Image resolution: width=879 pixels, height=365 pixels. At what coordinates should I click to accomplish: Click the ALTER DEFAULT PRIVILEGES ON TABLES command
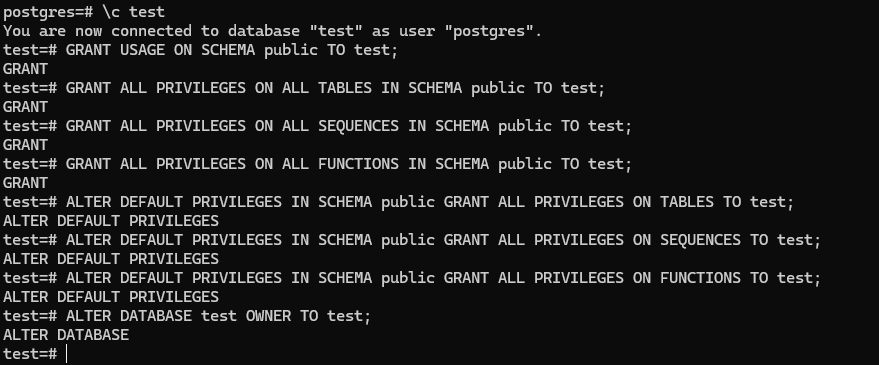(x=430, y=202)
